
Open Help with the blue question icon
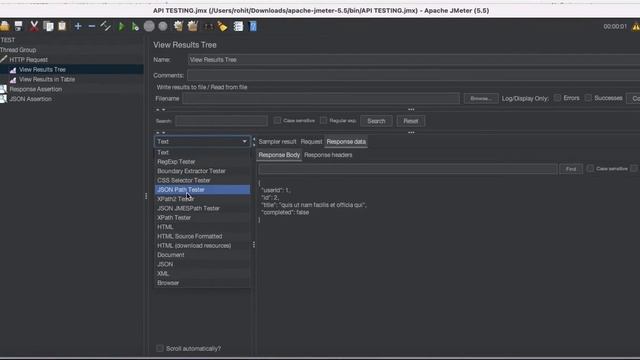click(x=253, y=26)
